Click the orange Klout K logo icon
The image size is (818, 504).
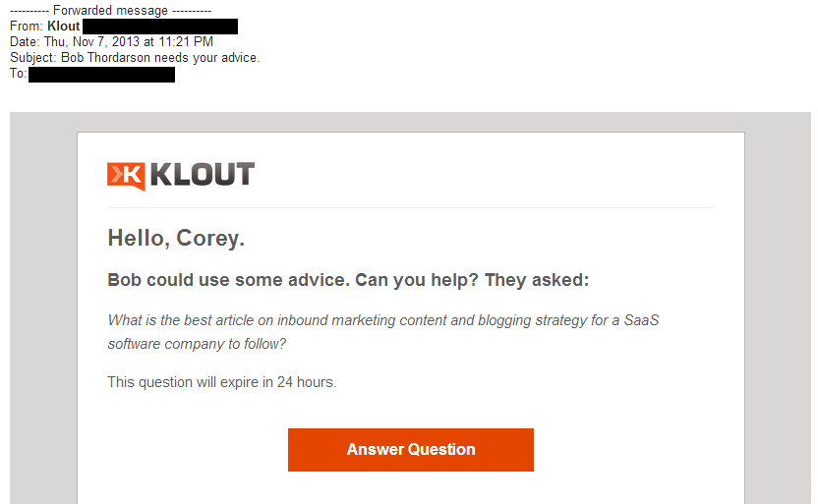tap(126, 176)
